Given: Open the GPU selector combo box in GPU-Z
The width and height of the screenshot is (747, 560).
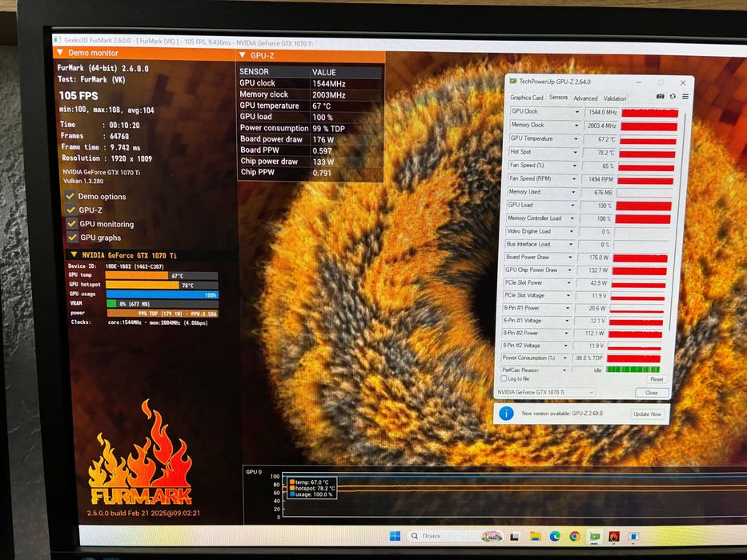Looking at the screenshot, I should [545, 392].
